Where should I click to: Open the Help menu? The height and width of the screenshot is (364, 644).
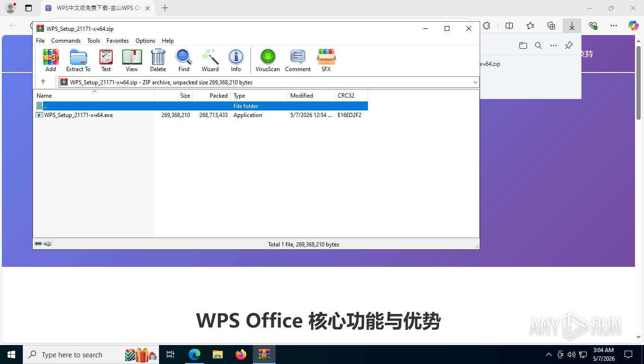168,41
